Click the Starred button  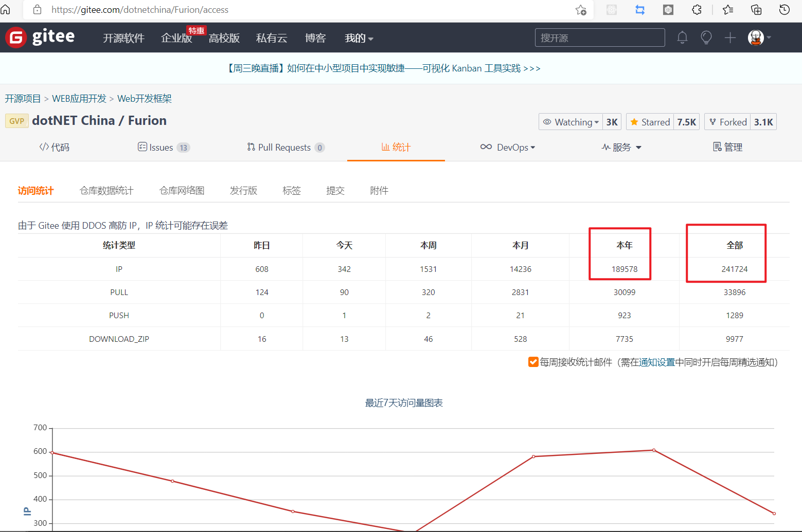click(650, 122)
